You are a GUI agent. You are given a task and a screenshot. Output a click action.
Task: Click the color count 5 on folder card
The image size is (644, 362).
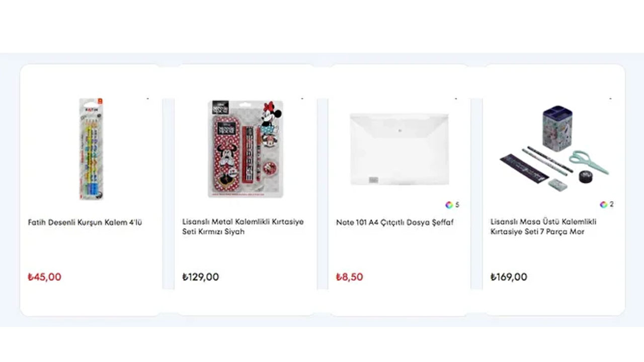(457, 205)
